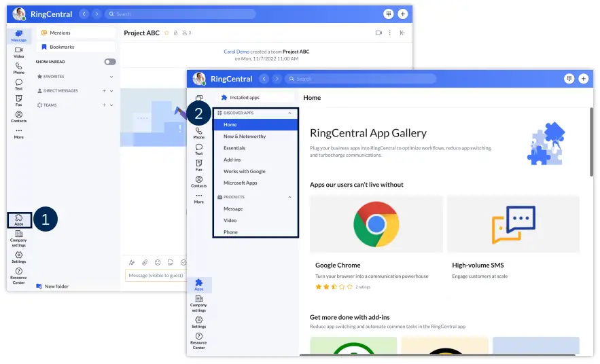Open Apps in the back window sidebar

19,220
